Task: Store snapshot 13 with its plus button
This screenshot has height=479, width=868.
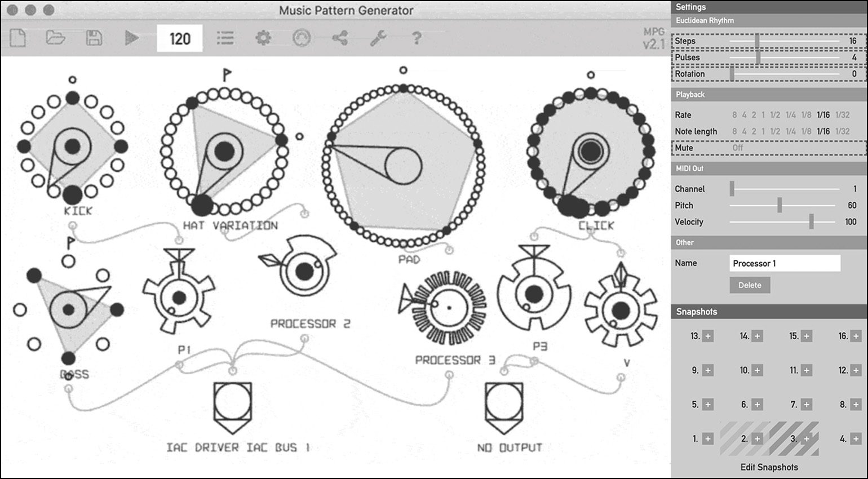Action: (x=708, y=336)
